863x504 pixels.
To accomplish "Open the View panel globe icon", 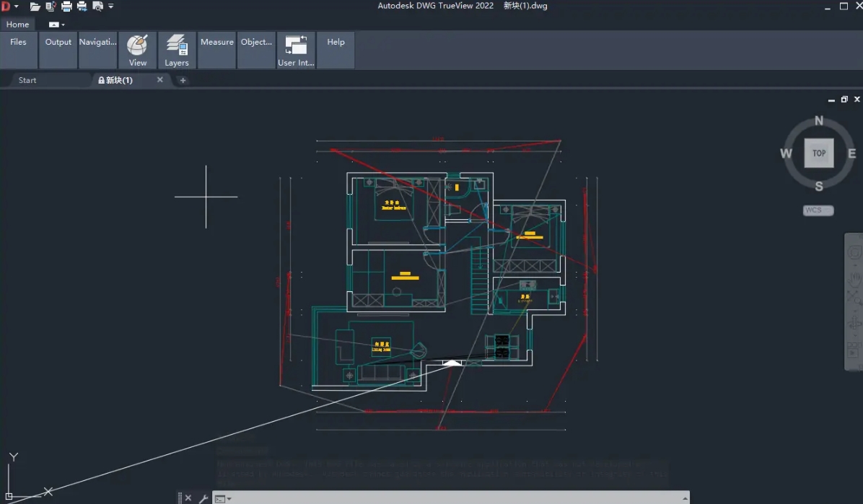I will click(137, 45).
